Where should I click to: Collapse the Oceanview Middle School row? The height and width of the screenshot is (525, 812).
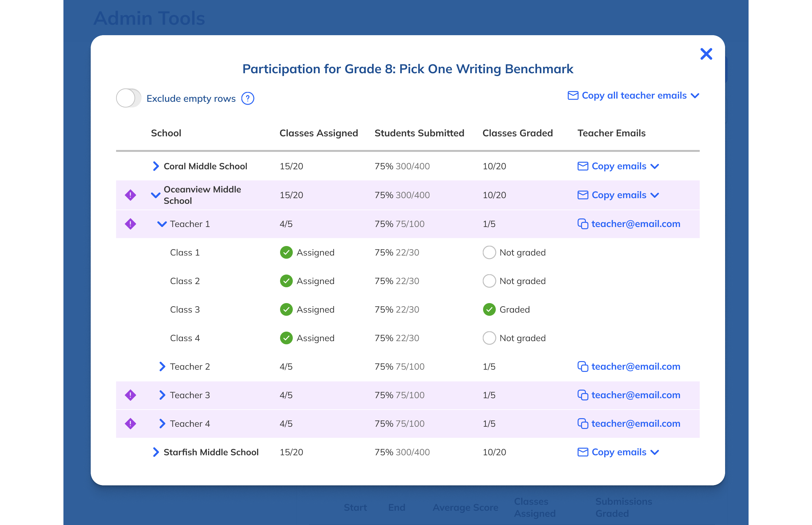click(155, 195)
